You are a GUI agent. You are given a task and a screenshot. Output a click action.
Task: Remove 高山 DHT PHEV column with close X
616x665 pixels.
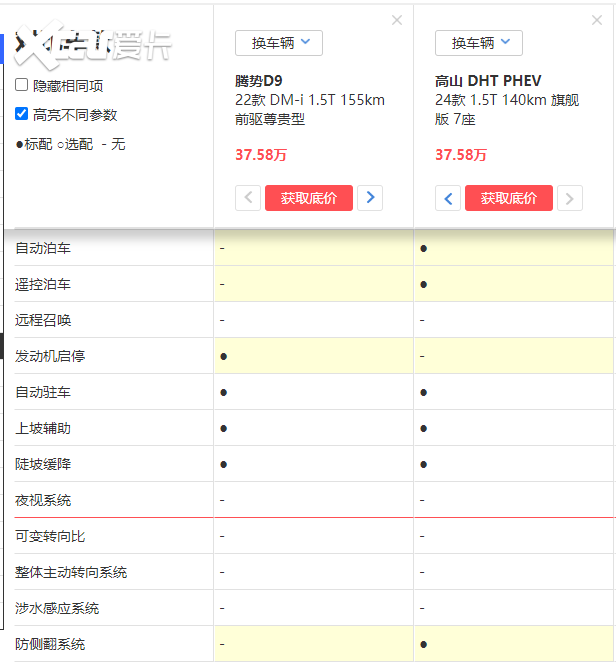[596, 20]
